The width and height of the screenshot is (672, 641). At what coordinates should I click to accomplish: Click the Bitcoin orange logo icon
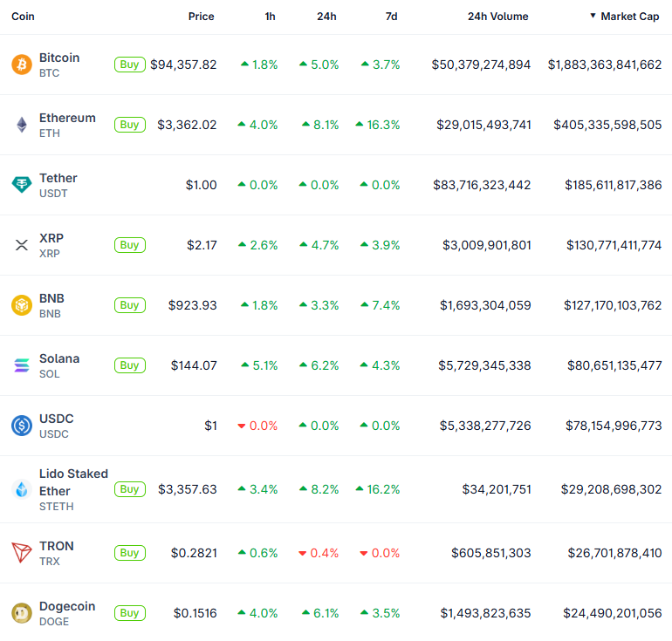[21, 65]
